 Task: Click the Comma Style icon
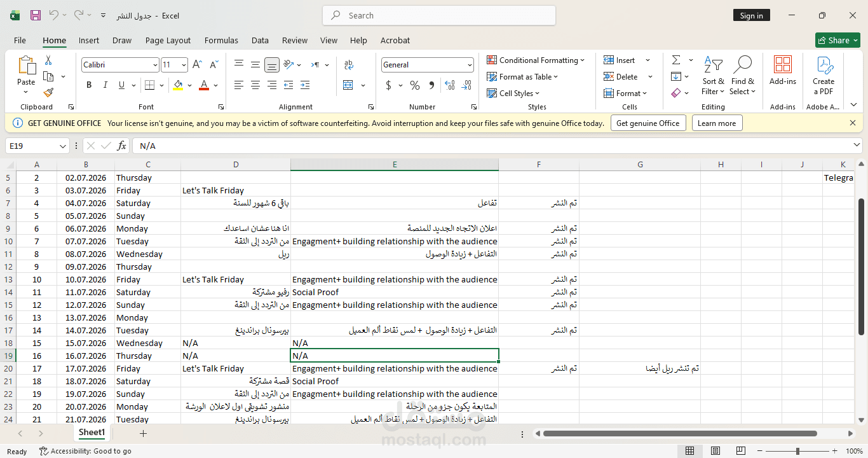coord(431,85)
